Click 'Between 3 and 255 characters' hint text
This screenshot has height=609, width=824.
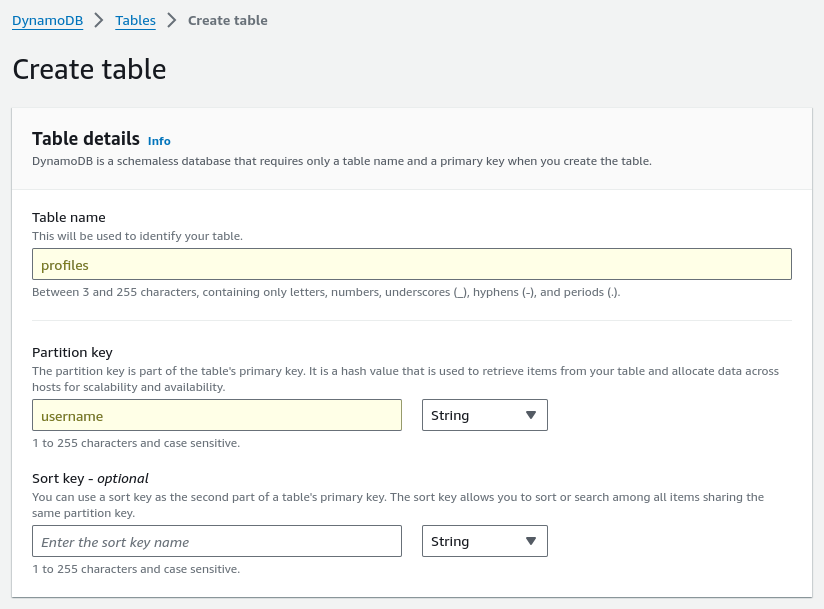click(326, 292)
